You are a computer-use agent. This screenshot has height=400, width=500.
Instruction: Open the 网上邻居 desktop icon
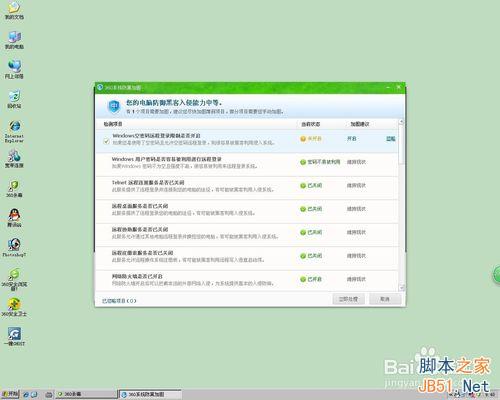click(14, 69)
